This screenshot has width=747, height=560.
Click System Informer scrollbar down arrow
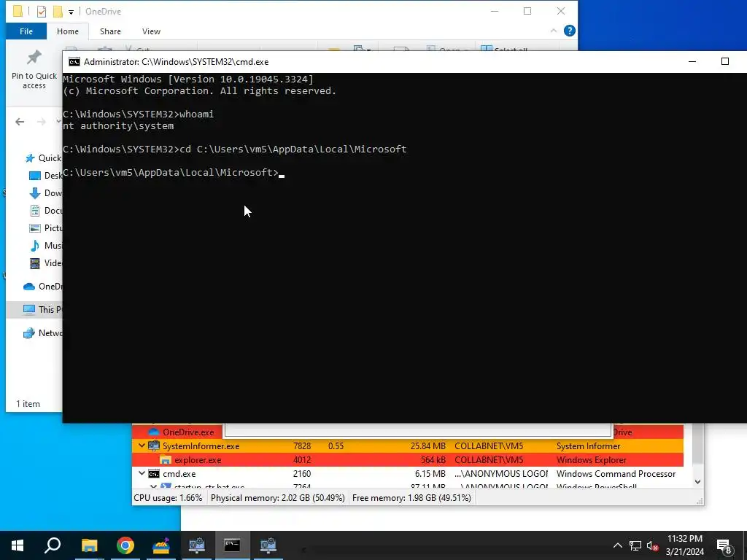coord(697,481)
